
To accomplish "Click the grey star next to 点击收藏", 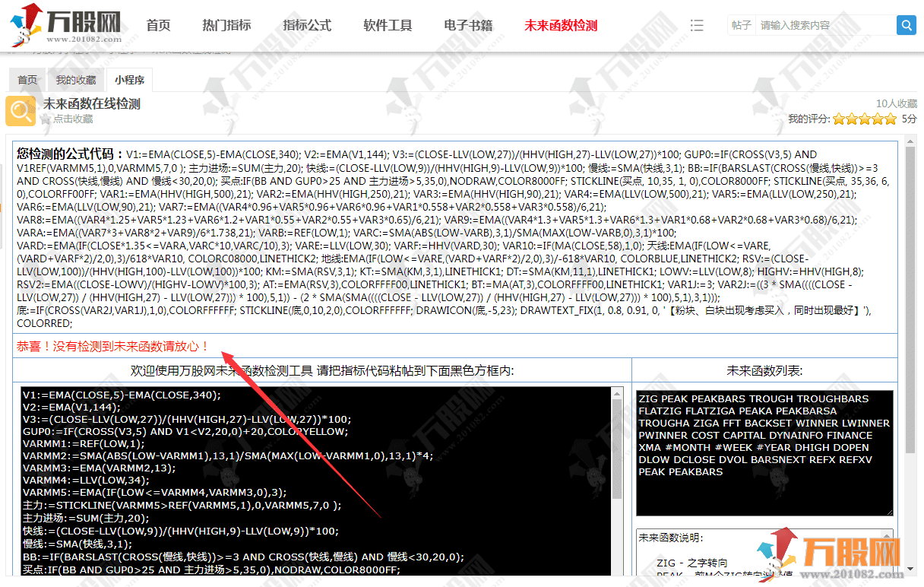I will [46, 119].
